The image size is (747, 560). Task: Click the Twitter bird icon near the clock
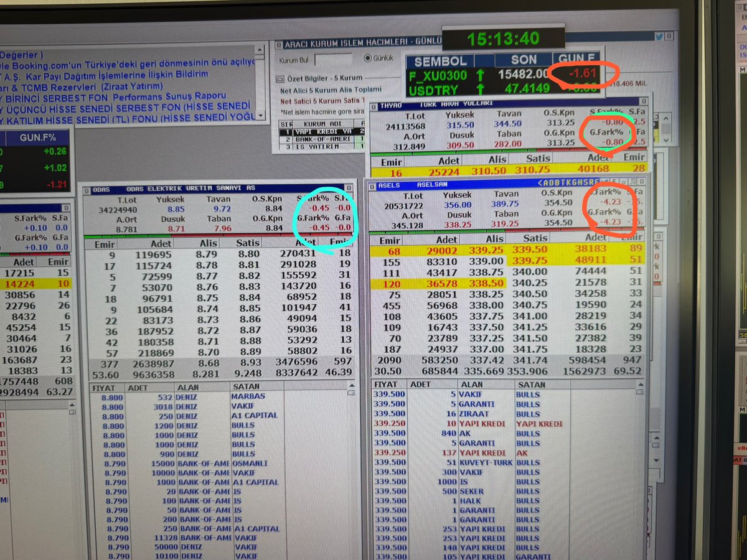[659, 37]
